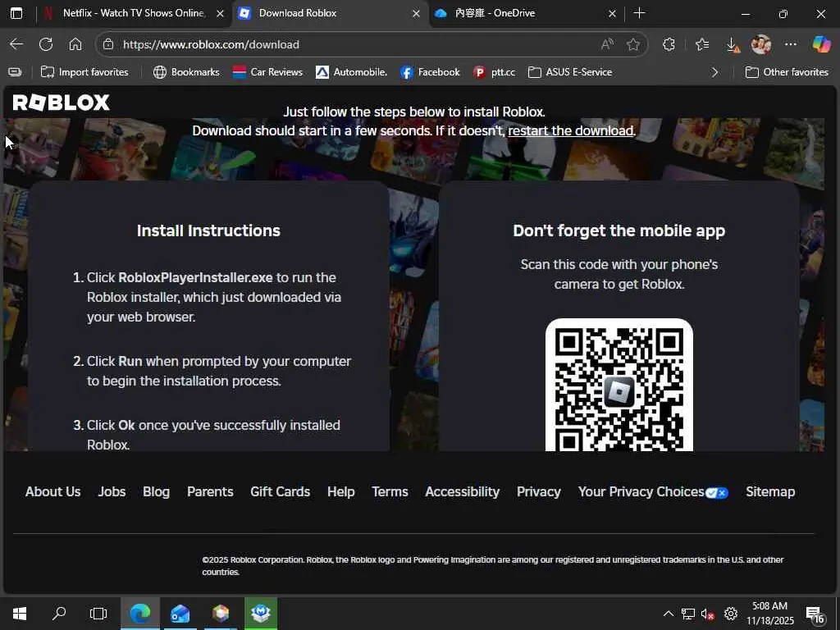Click the muted volume tray icon

[708, 614]
